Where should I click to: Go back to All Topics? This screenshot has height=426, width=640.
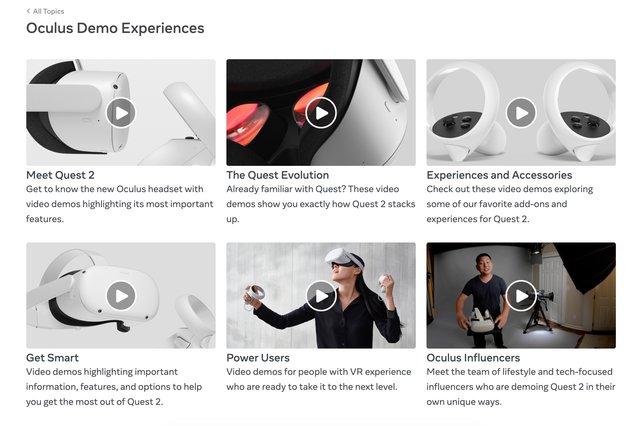coord(48,11)
